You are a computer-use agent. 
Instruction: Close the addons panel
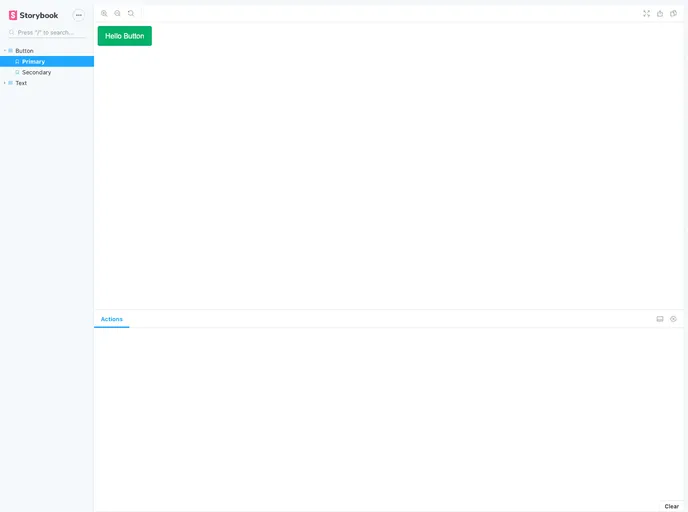click(x=673, y=319)
